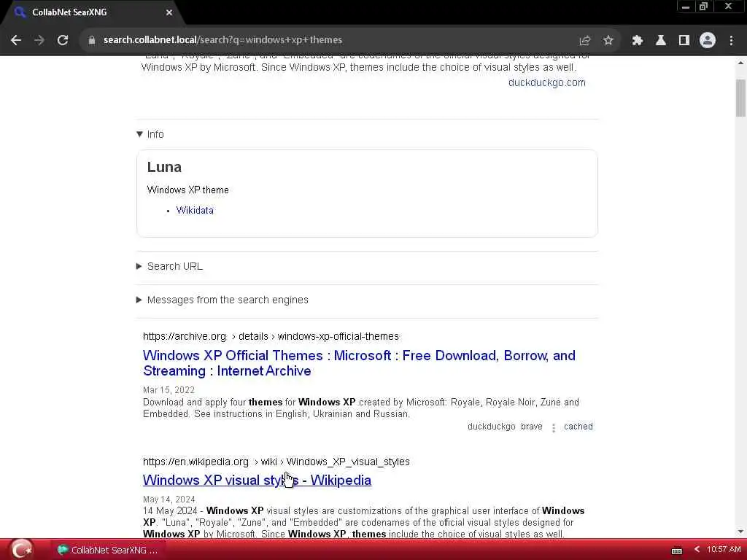Open the profile avatar menu
This screenshot has width=747, height=560.
pos(708,40)
